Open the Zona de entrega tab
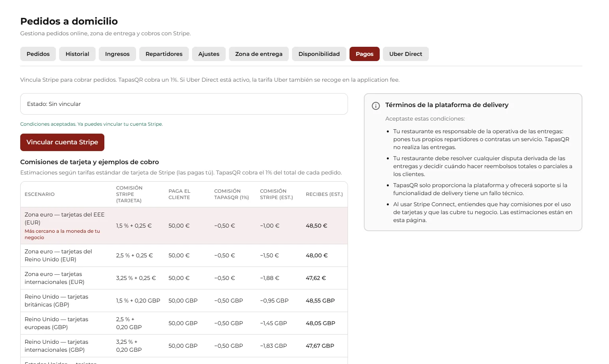609x364 pixels. pos(259,54)
